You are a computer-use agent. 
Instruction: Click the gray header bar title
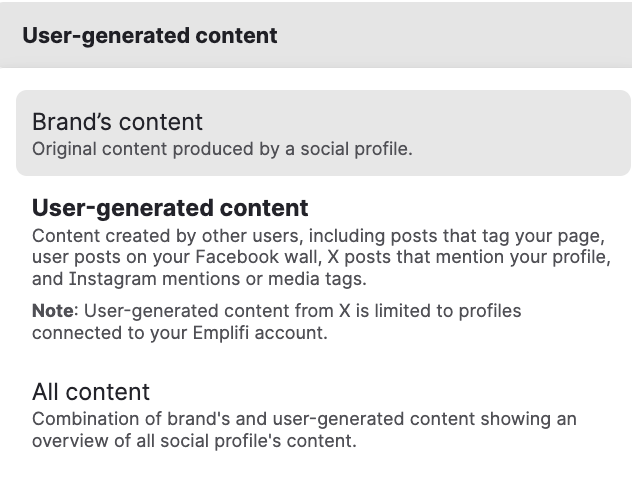pos(149,36)
